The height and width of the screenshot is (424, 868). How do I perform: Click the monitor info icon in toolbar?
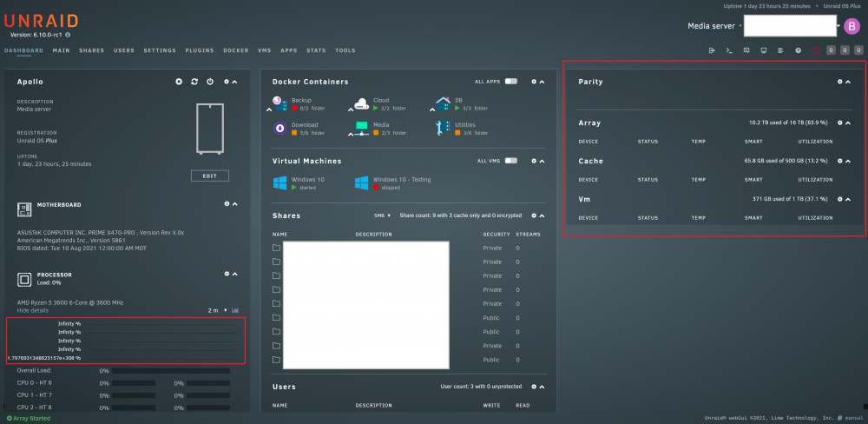pos(763,50)
